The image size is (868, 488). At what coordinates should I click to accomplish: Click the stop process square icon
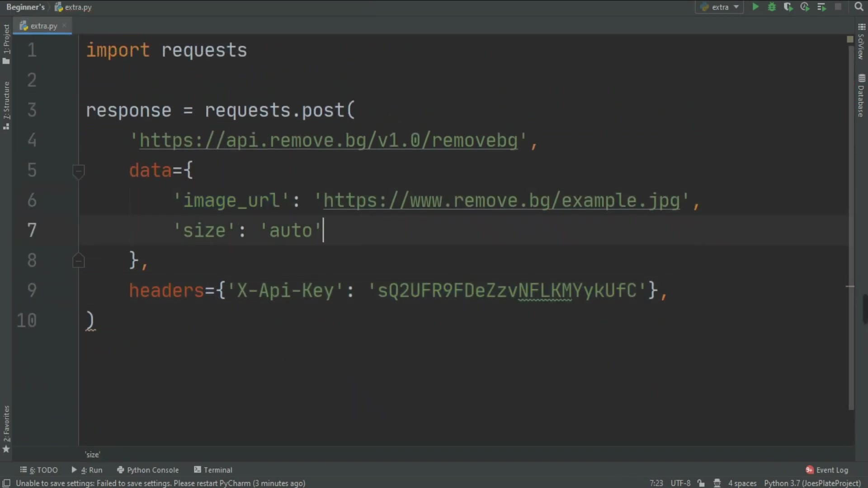pos(838,7)
